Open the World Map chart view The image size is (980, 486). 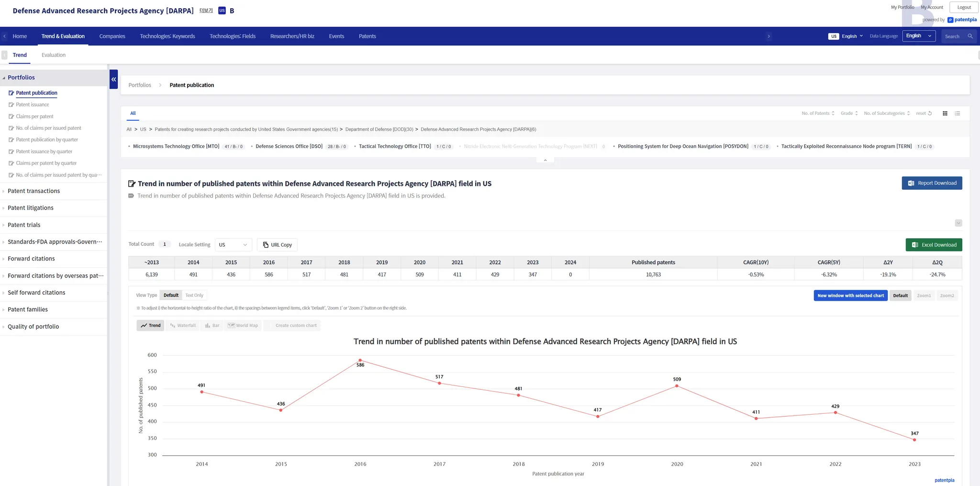(243, 326)
